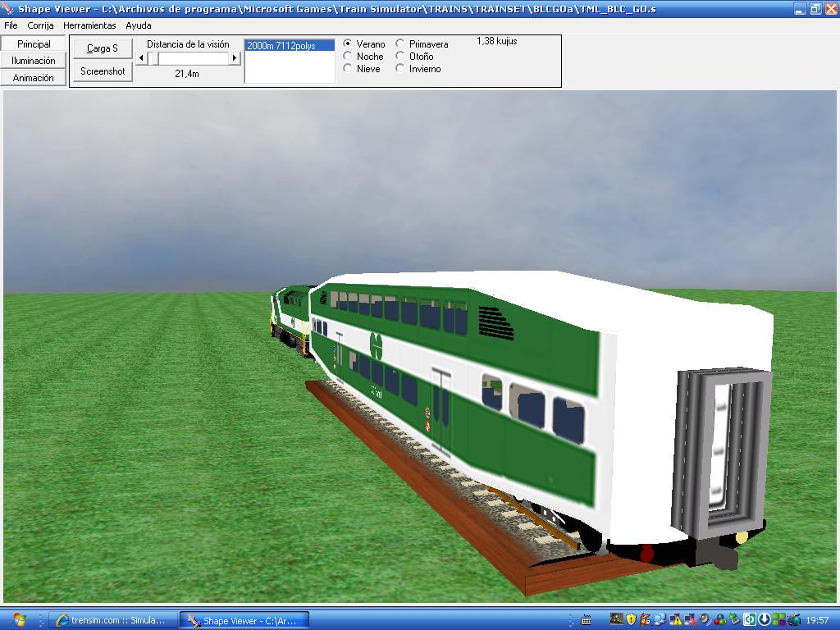Click the blue download arrow tray icon
Screen dimensions: 840x630
pyautogui.click(x=765, y=620)
